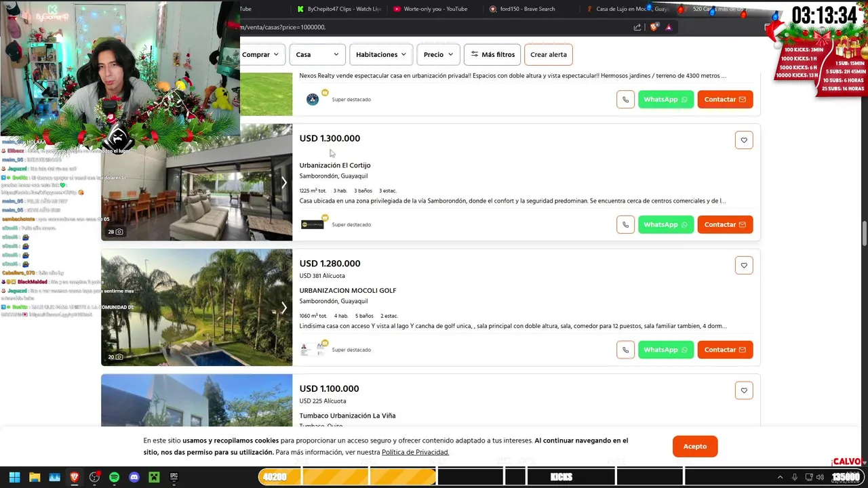
Task: Save the USD 1.300.000 listing as favorite
Action: point(744,140)
